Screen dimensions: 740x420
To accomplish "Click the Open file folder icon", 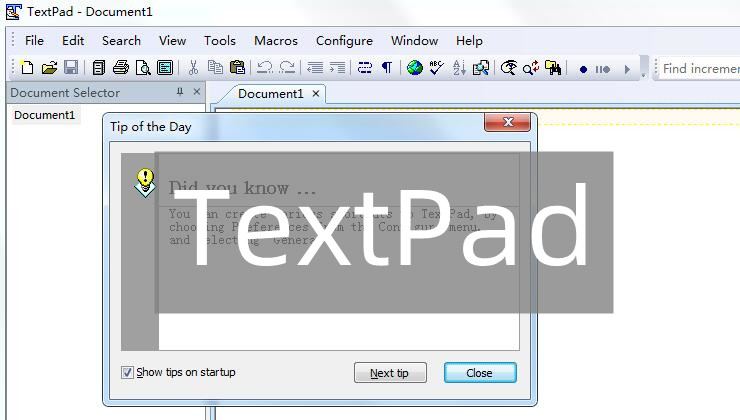I will 49,68.
